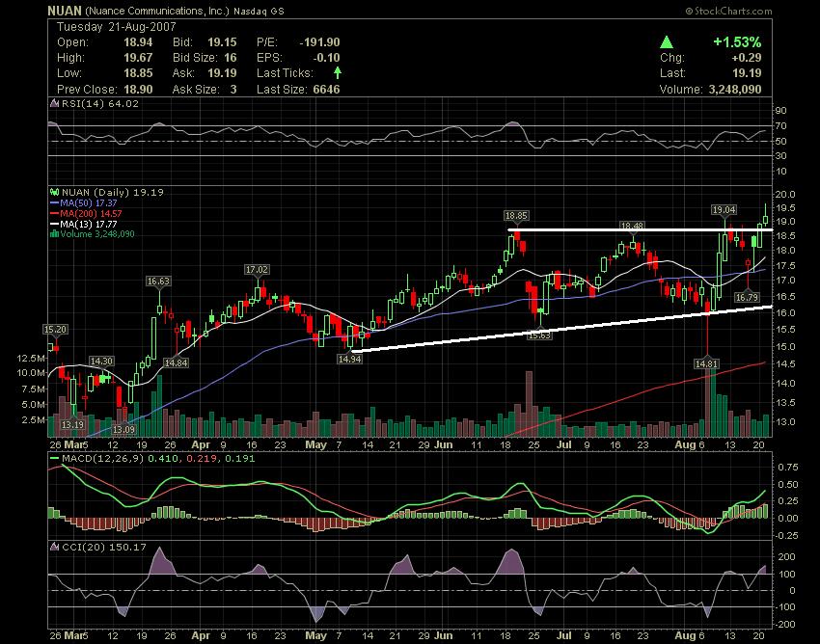Click the 12.5M volume axis label
The image size is (820, 644).
[31, 358]
